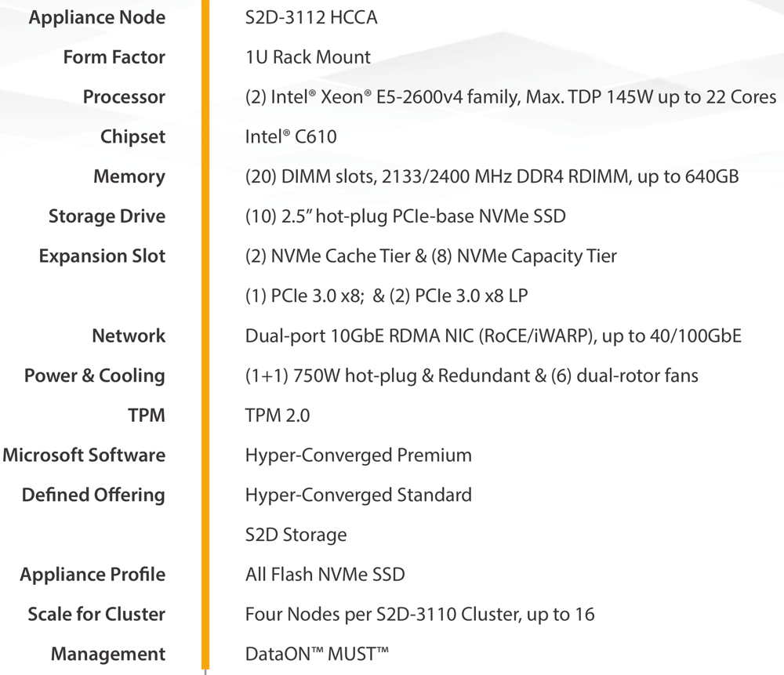This screenshot has width=784, height=675.
Task: Select the S2D-3112 HCCA value text
Action: pos(311,17)
